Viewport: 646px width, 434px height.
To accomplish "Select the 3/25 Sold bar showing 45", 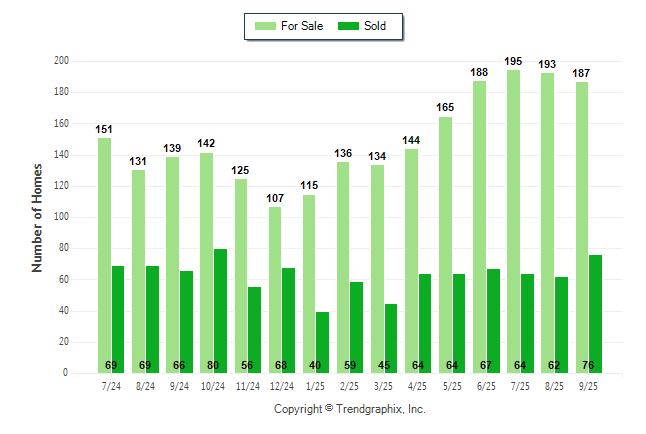I will pyautogui.click(x=390, y=338).
